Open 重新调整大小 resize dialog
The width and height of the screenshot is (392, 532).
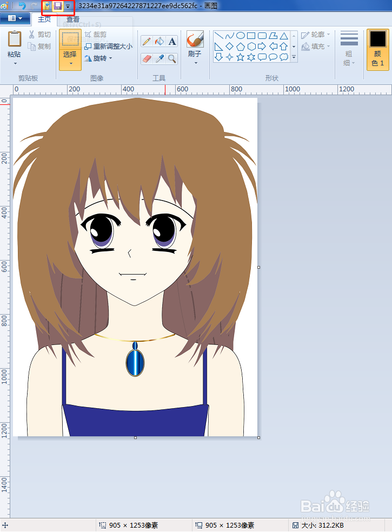click(108, 46)
